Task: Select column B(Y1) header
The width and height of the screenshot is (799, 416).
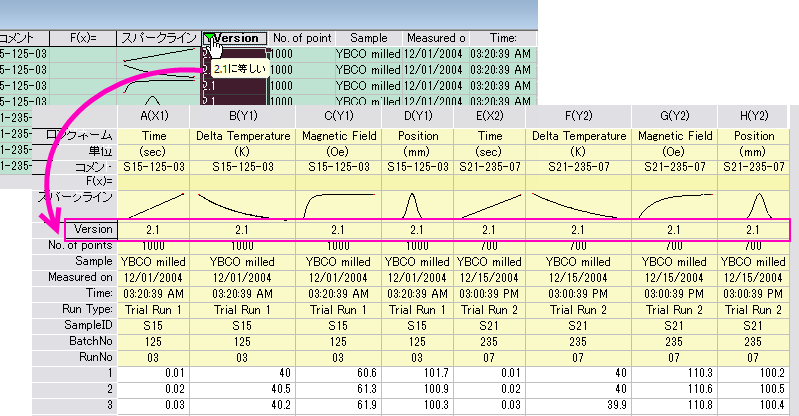Action: click(x=243, y=116)
